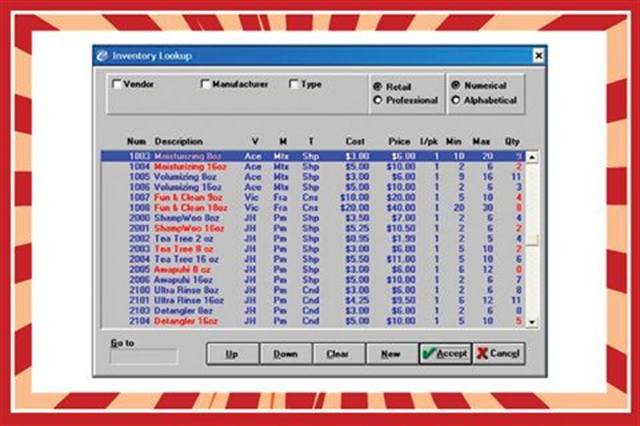Click the I/pk column header
640x426 pixels.
429,142
